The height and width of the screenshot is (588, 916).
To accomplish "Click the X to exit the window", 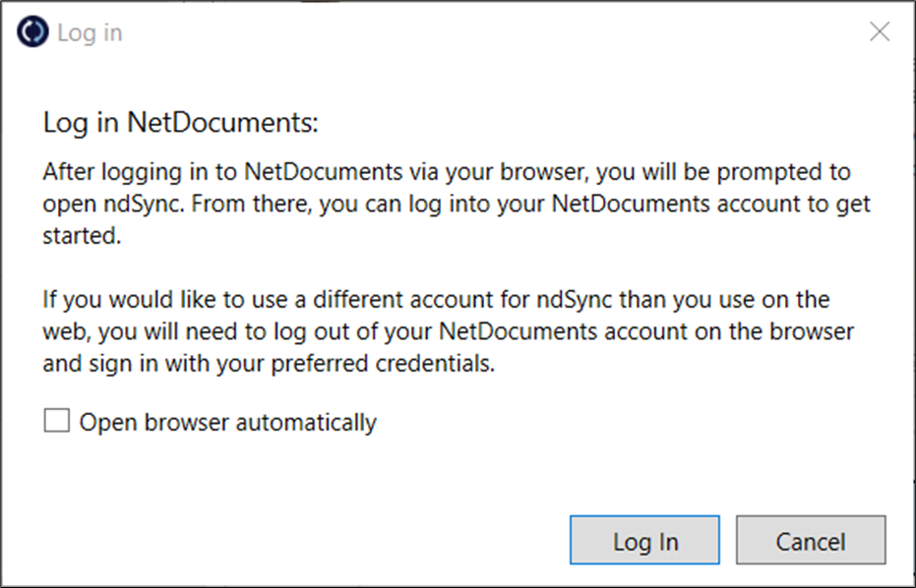I will [879, 30].
